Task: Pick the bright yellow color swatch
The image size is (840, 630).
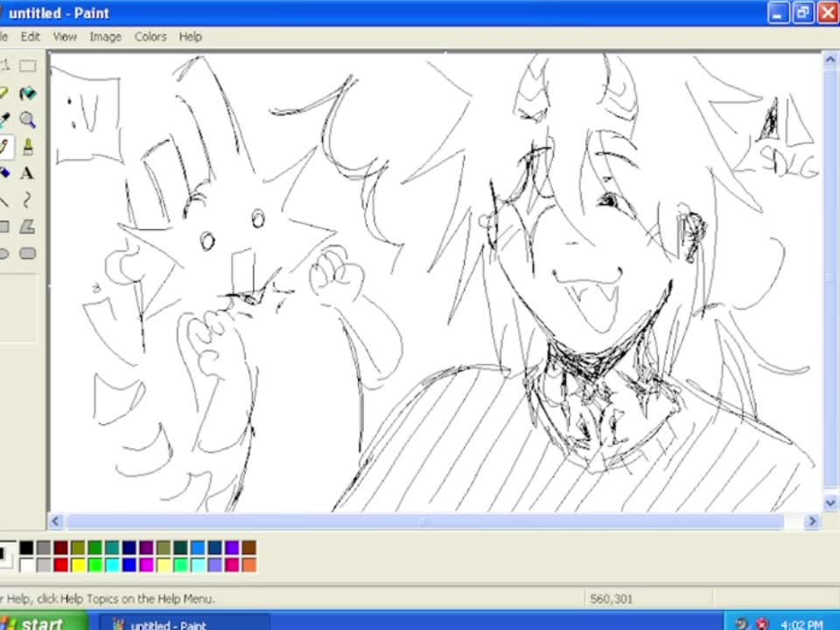Action: 78,564
